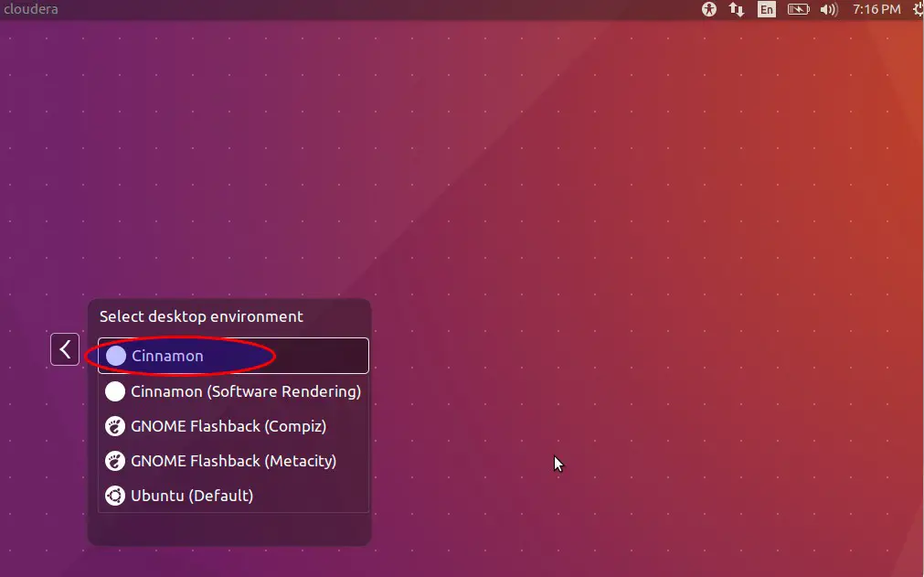Viewport: 924px width, 577px height.
Task: Choose Cinnamon (Software Rendering) session
Action: [x=233, y=391]
